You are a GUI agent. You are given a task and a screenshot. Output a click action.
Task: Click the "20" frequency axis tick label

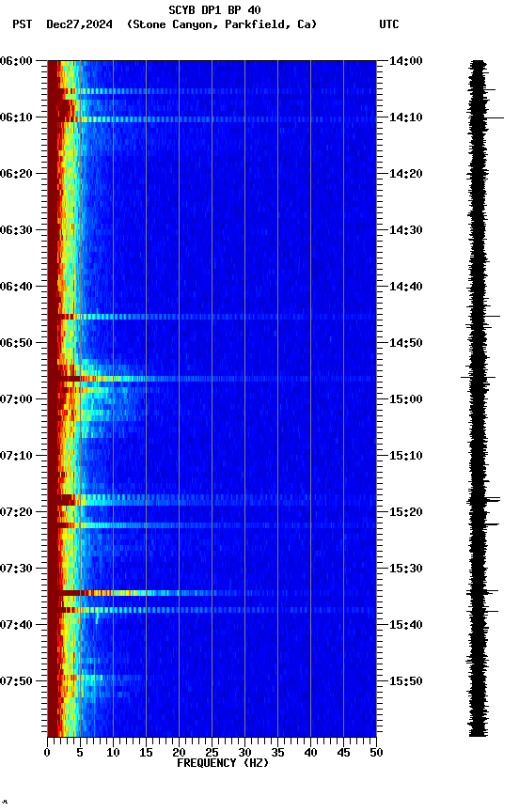179,753
